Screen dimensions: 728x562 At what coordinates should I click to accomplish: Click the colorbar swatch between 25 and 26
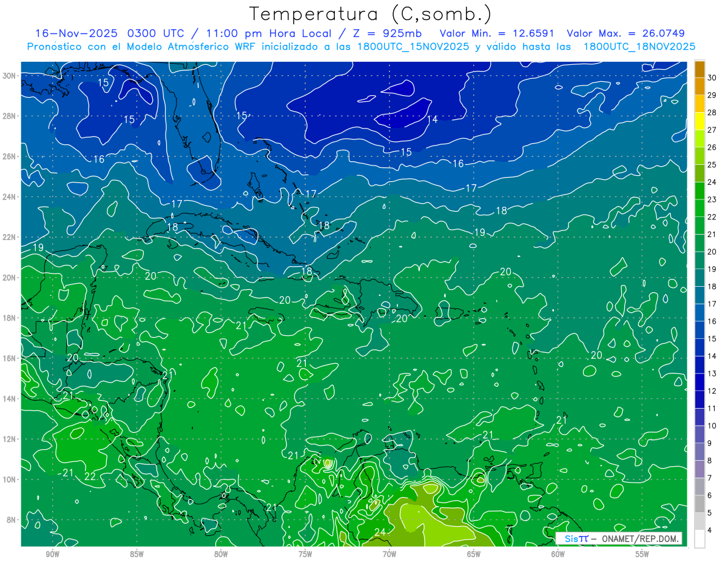(699, 156)
